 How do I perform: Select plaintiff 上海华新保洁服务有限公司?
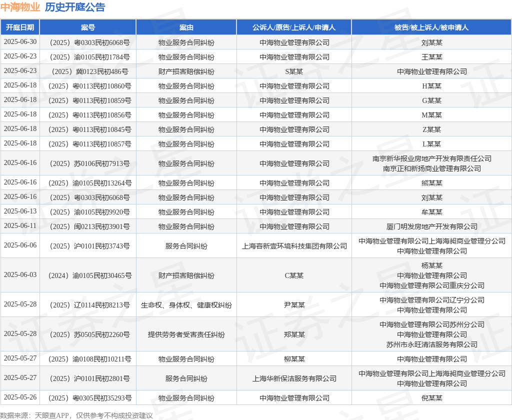coord(294,379)
